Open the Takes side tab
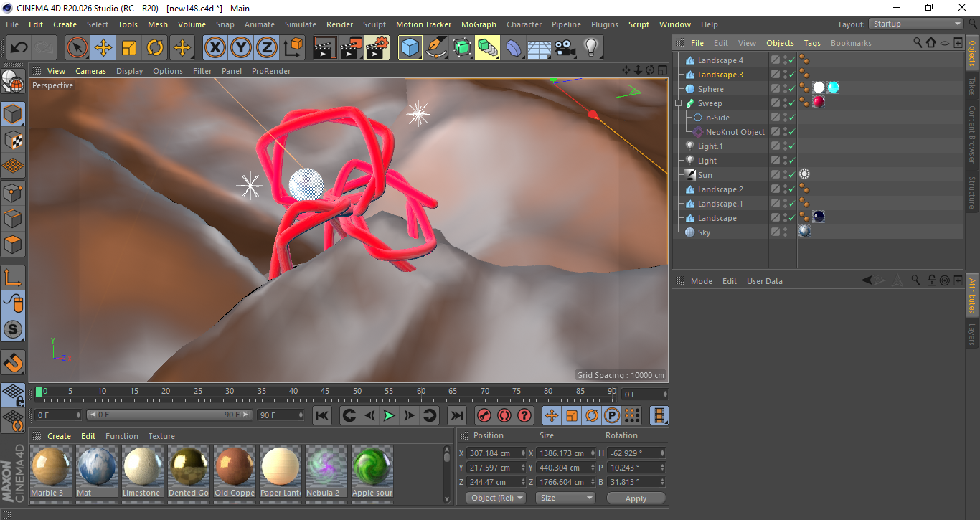The height and width of the screenshot is (520, 980). pyautogui.click(x=972, y=85)
